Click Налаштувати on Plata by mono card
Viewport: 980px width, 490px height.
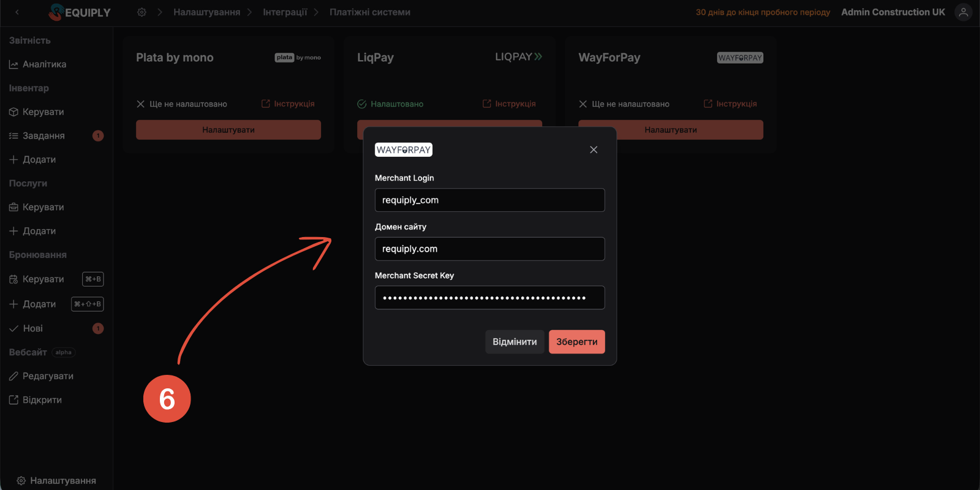click(x=228, y=130)
